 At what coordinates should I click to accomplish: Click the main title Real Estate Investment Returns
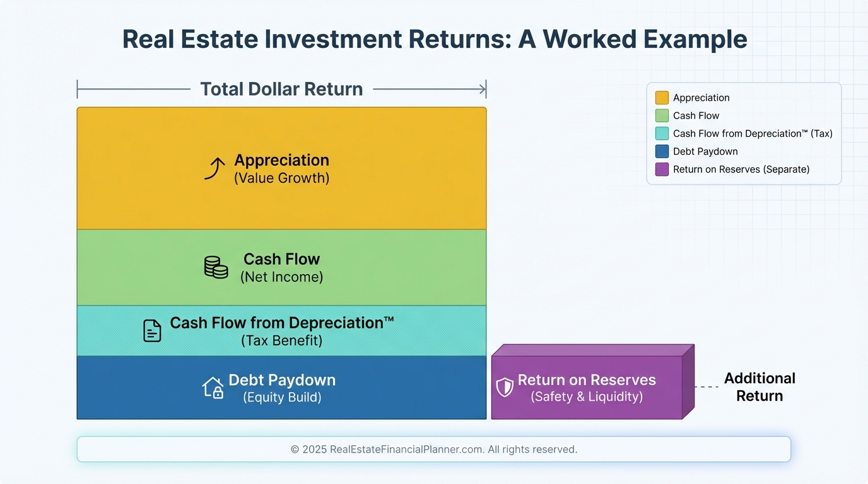(434, 39)
